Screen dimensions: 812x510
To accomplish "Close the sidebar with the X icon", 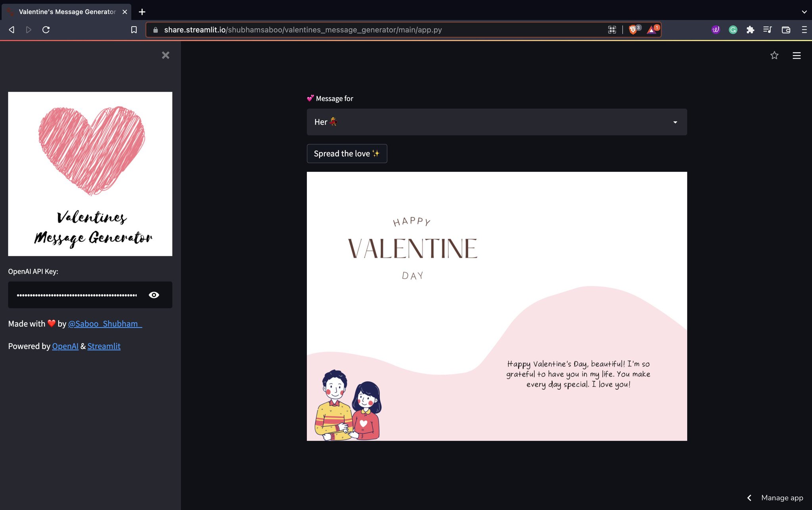I will [x=166, y=55].
